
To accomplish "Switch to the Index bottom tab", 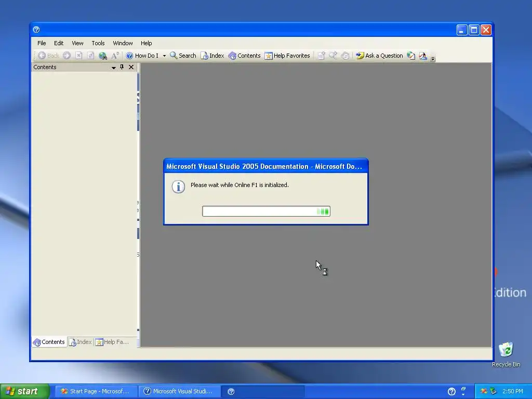I will point(81,342).
